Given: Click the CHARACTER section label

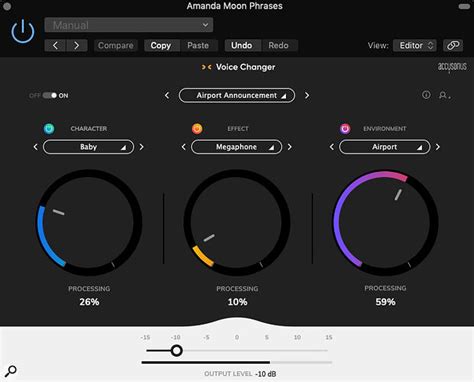Looking at the screenshot, I should (x=89, y=129).
